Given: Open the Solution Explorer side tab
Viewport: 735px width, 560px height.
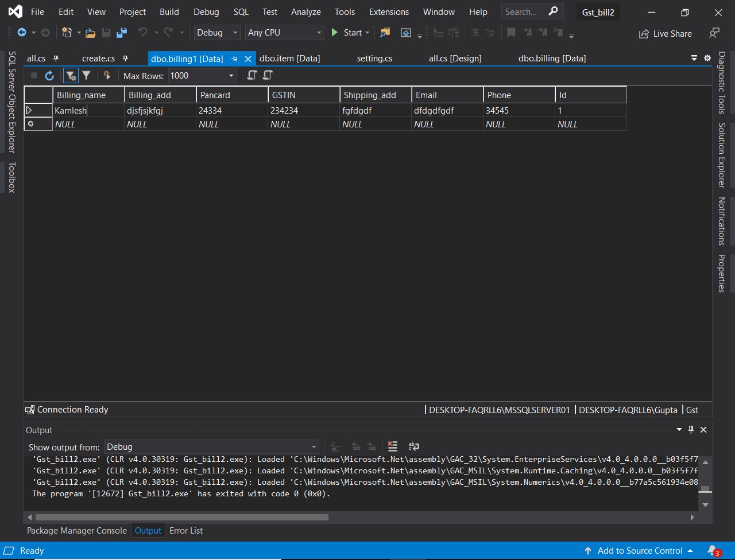Looking at the screenshot, I should (722, 155).
